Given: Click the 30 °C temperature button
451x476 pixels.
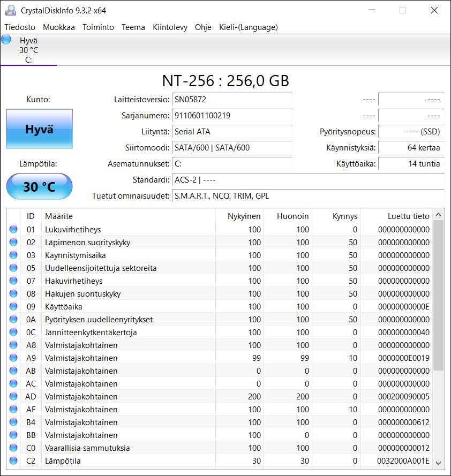Looking at the screenshot, I should point(39,187).
